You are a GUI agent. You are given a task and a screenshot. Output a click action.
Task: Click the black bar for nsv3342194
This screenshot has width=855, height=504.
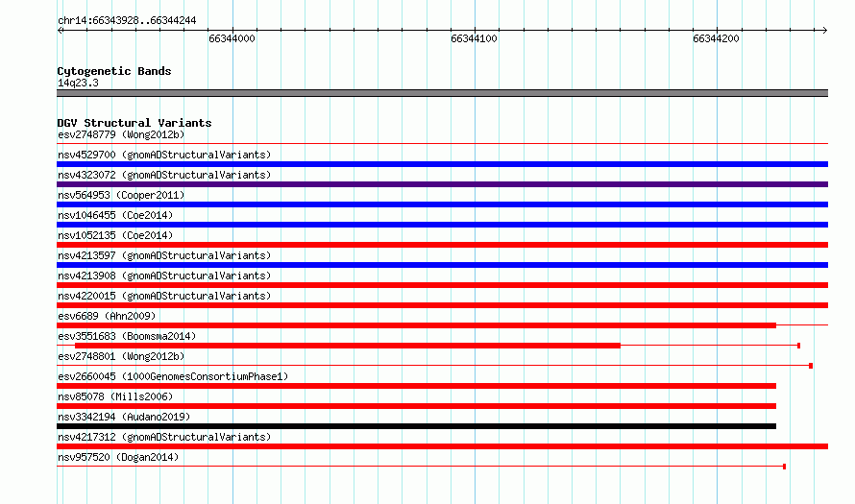click(x=416, y=426)
